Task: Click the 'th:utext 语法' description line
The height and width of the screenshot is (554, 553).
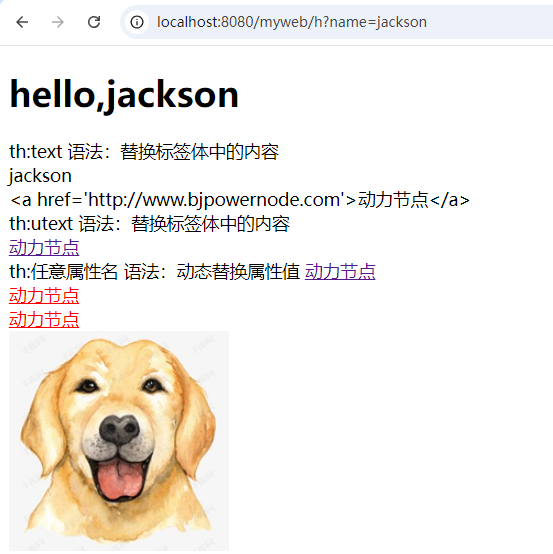Action: [x=149, y=224]
